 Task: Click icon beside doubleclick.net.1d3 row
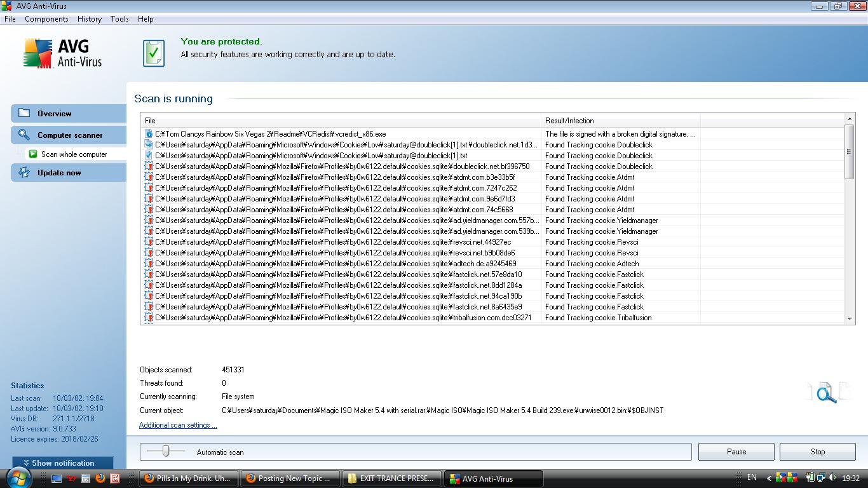tap(149, 145)
